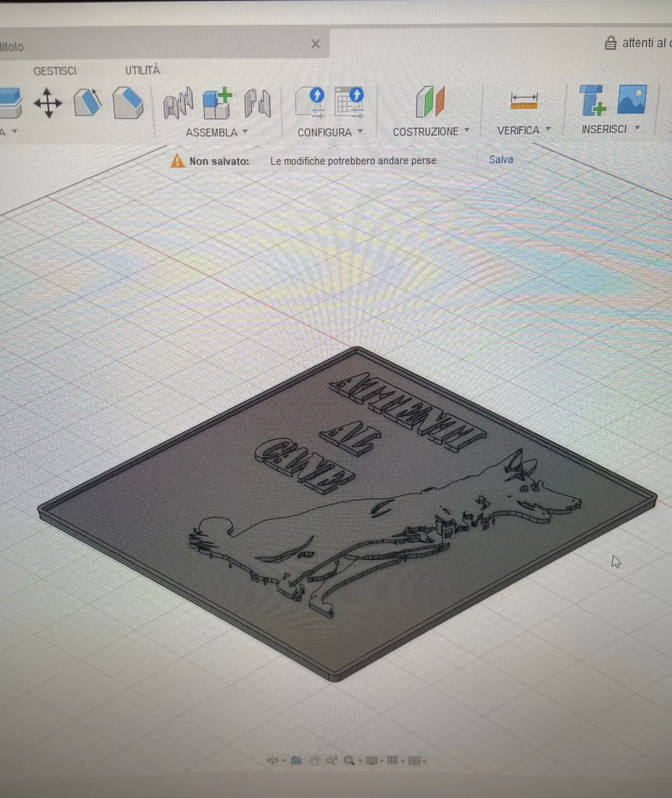Select the Measure ruler icon in Verifica
Screen dimensions: 672x798
coord(524,101)
